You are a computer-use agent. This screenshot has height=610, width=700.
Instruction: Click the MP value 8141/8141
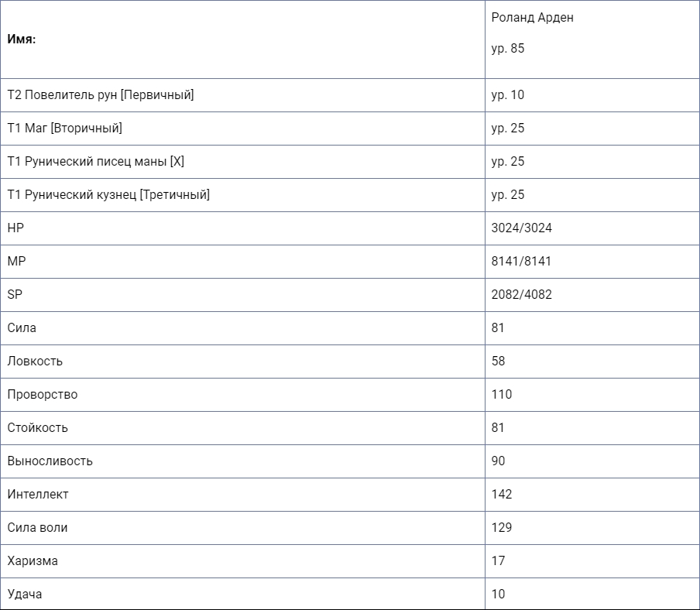pos(521,261)
